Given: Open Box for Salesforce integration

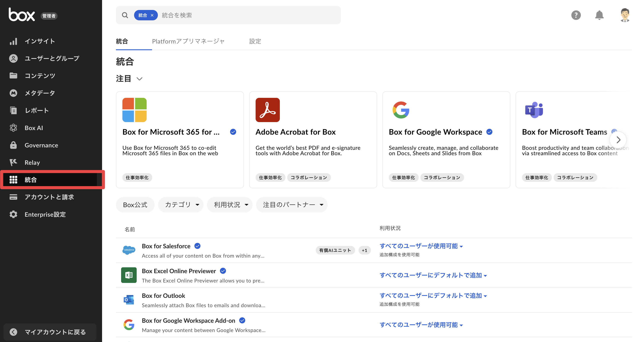Looking at the screenshot, I should (166, 246).
